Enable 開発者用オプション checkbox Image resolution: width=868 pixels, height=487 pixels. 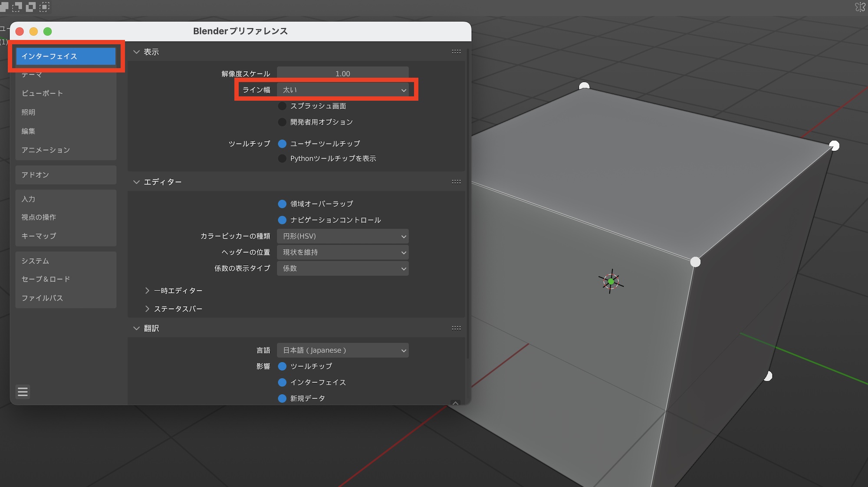[x=282, y=122]
